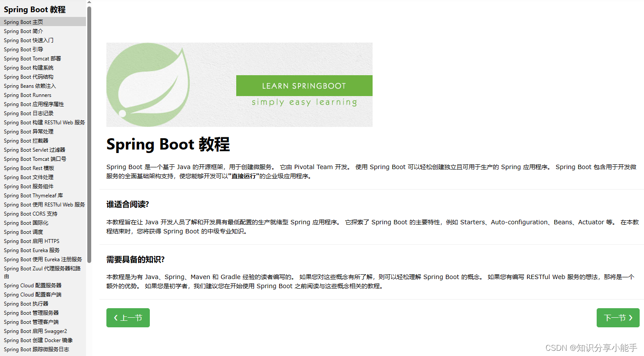Go to Spring Boot 国际化
Image resolution: width=644 pixels, height=356 pixels.
26,223
